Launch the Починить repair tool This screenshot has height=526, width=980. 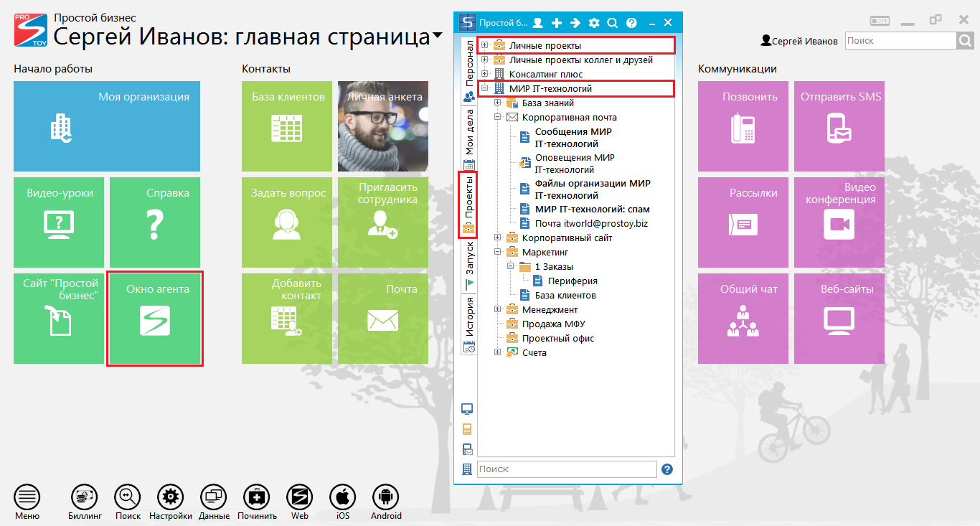(257, 497)
